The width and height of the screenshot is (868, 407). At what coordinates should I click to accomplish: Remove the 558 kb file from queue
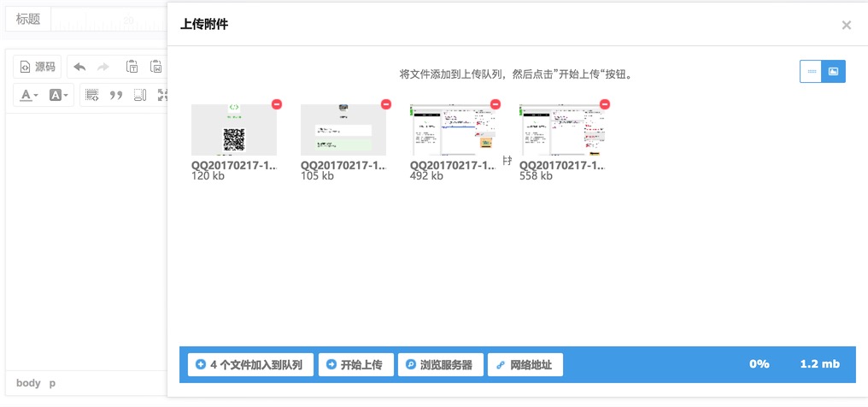pyautogui.click(x=605, y=104)
